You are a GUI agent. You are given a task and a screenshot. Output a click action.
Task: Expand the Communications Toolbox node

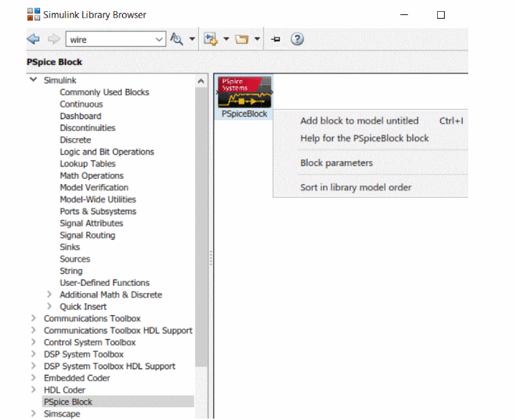(33, 318)
